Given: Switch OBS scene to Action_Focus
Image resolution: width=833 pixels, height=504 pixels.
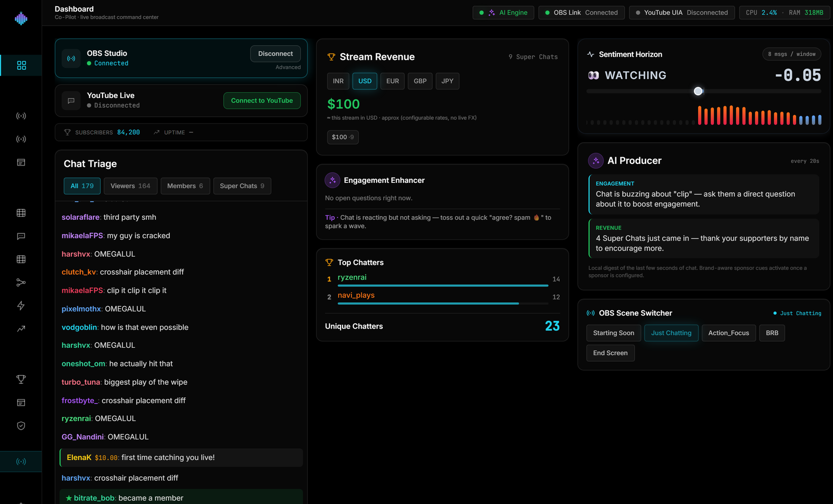Looking at the screenshot, I should click(x=728, y=333).
